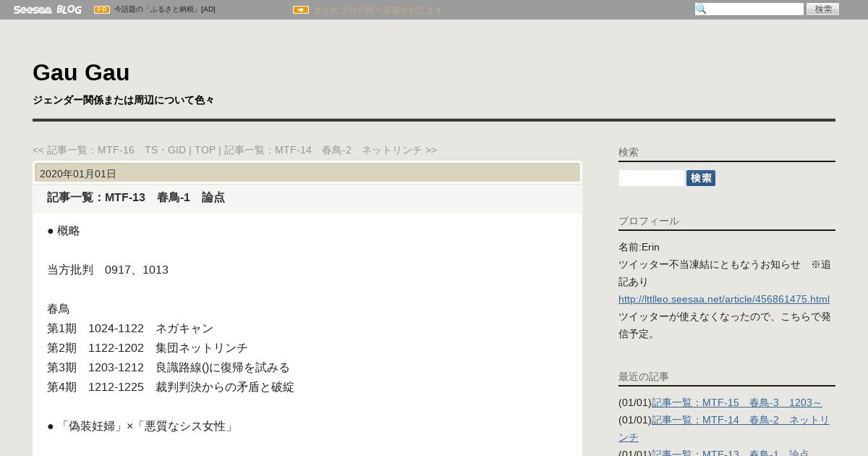This screenshot has width=868, height=456.
Task: Open the ふるさと納税 ad link
Action: (x=165, y=9)
